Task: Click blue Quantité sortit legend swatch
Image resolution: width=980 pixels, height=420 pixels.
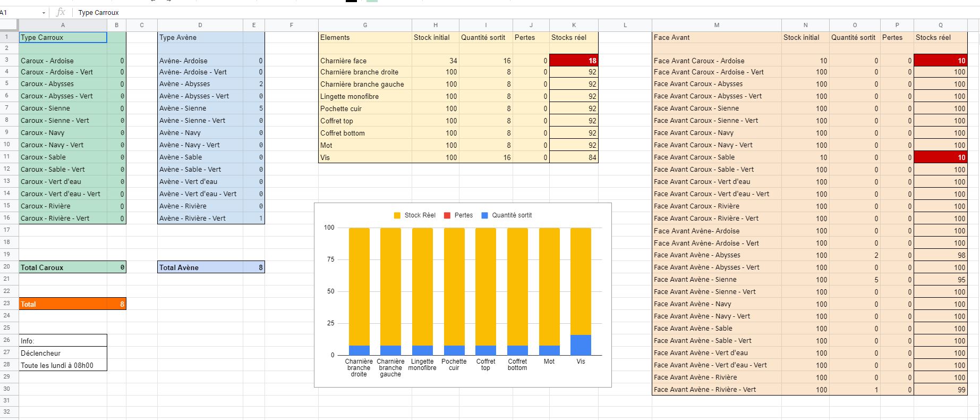Action: [484, 215]
